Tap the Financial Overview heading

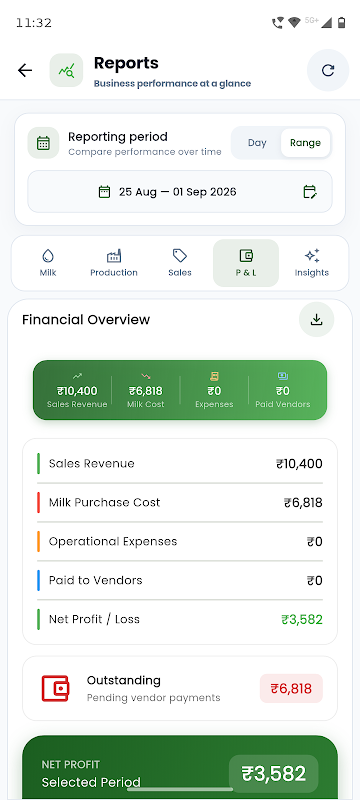point(86,320)
